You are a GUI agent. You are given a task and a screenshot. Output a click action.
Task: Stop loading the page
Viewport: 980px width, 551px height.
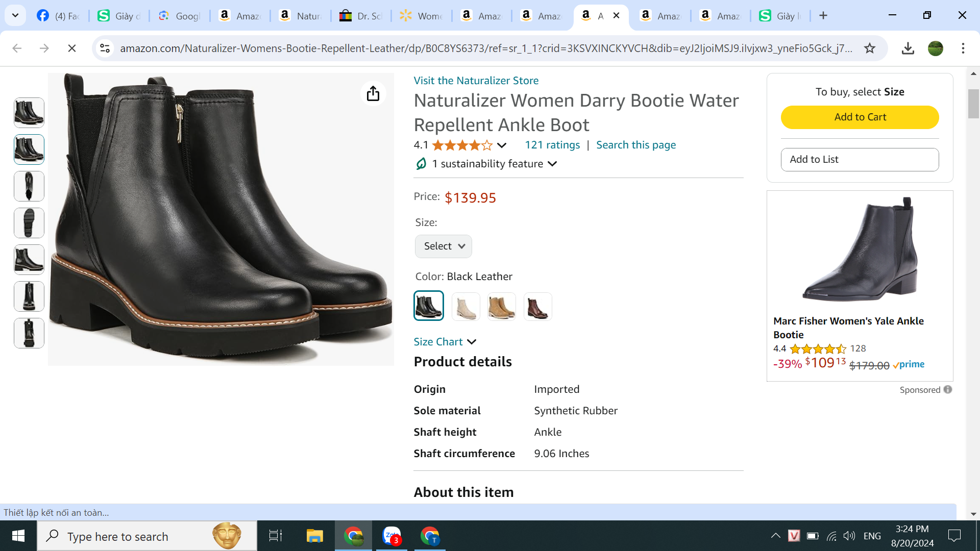point(72,48)
